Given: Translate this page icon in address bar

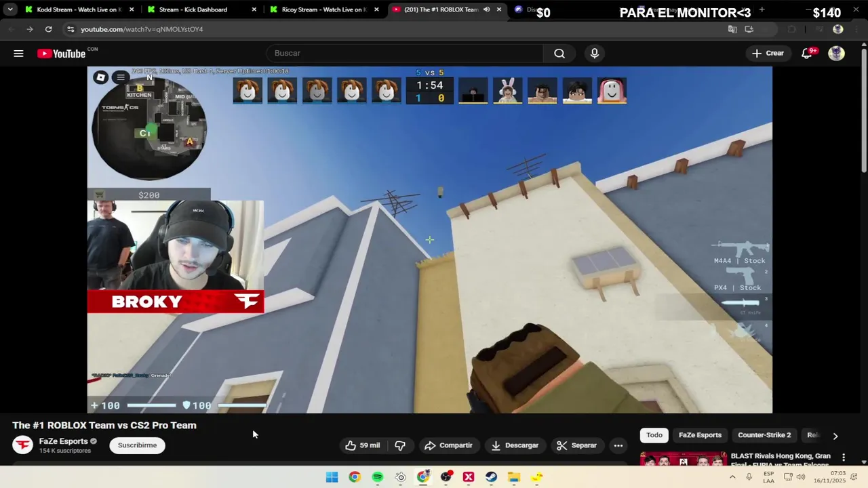Looking at the screenshot, I should (732, 29).
